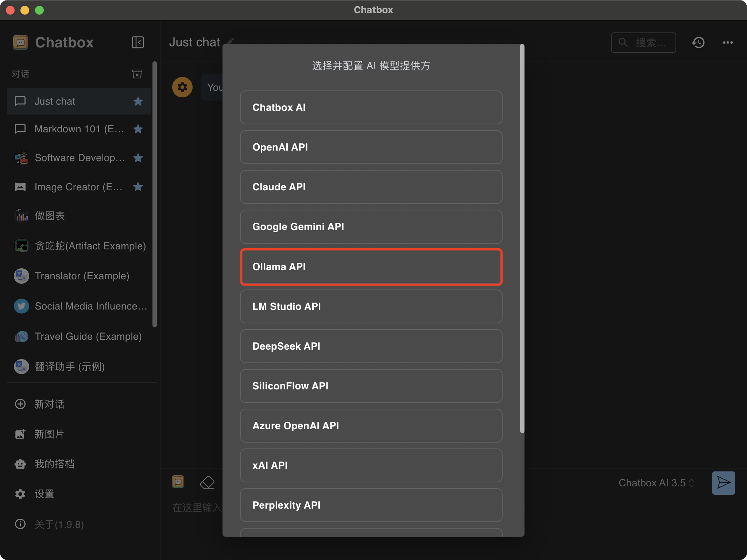Expand the Chatbox AI 3.5 model selector
Viewport: 747px width, 560px height.
[656, 483]
